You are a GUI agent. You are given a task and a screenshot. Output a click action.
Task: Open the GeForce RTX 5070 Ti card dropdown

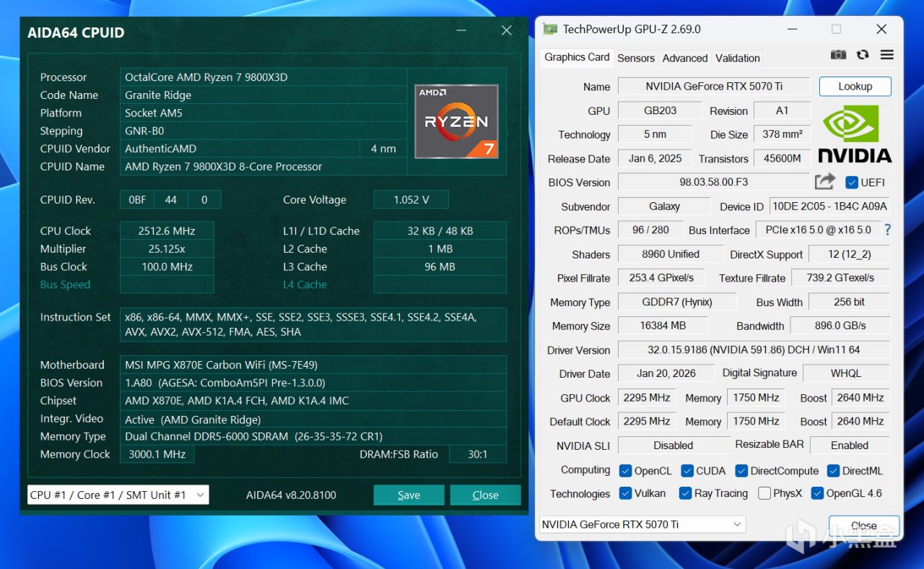tap(642, 524)
